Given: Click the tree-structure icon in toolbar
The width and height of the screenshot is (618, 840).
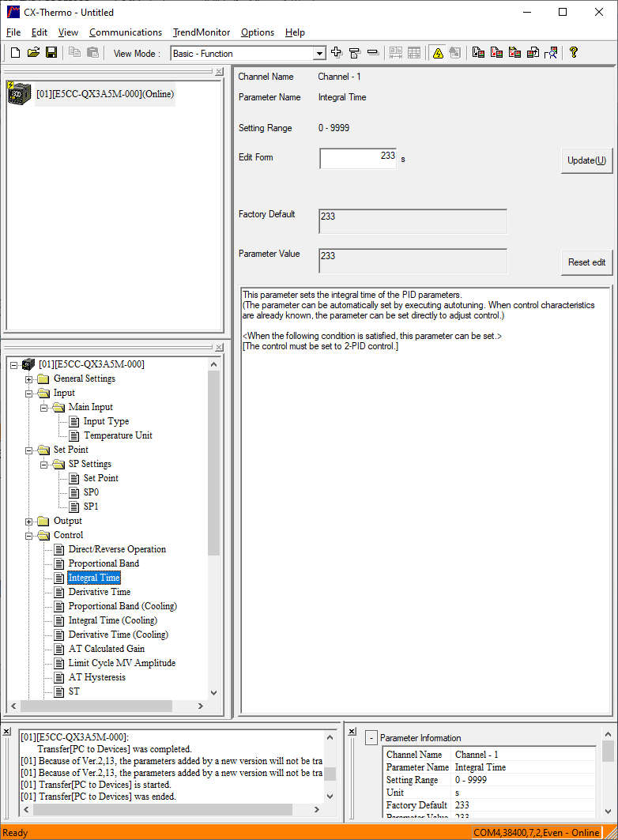Looking at the screenshot, I should [x=355, y=52].
